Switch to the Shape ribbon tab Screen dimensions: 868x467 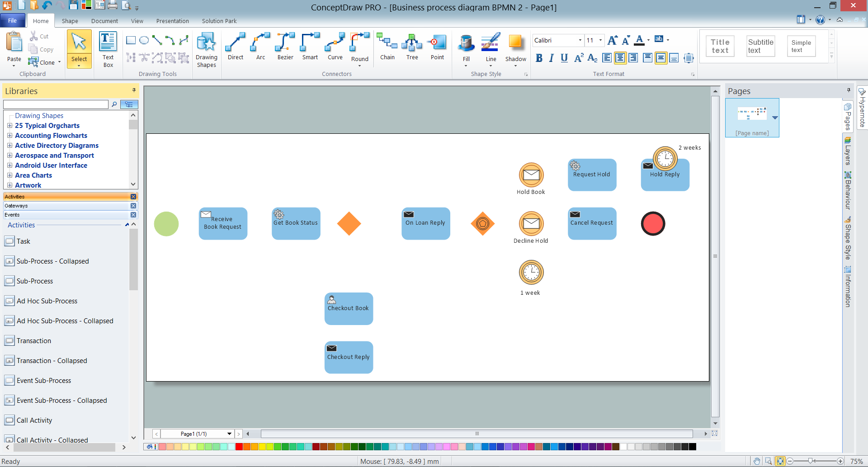coord(70,21)
